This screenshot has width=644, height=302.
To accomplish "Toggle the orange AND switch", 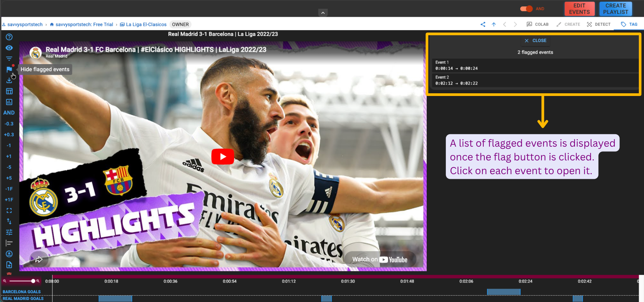I will (526, 9).
